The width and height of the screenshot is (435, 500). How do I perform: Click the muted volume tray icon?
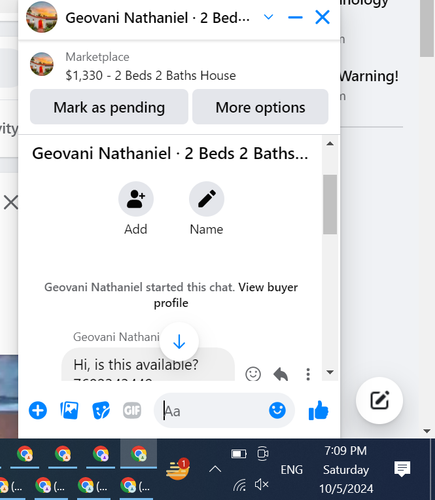[x=262, y=484]
